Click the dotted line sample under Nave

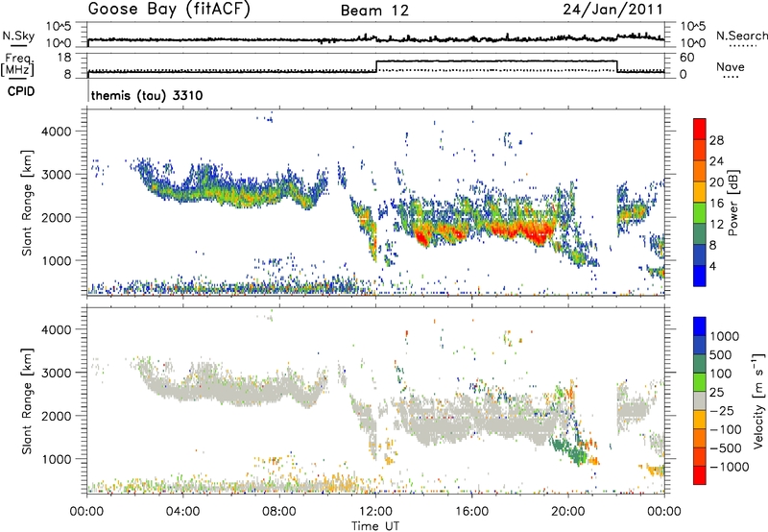(x=731, y=78)
